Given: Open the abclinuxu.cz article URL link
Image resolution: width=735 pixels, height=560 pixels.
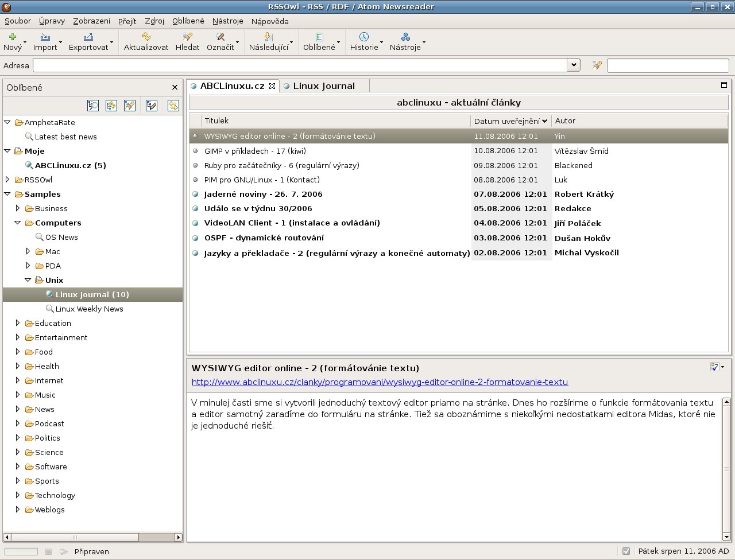Looking at the screenshot, I should [x=380, y=382].
